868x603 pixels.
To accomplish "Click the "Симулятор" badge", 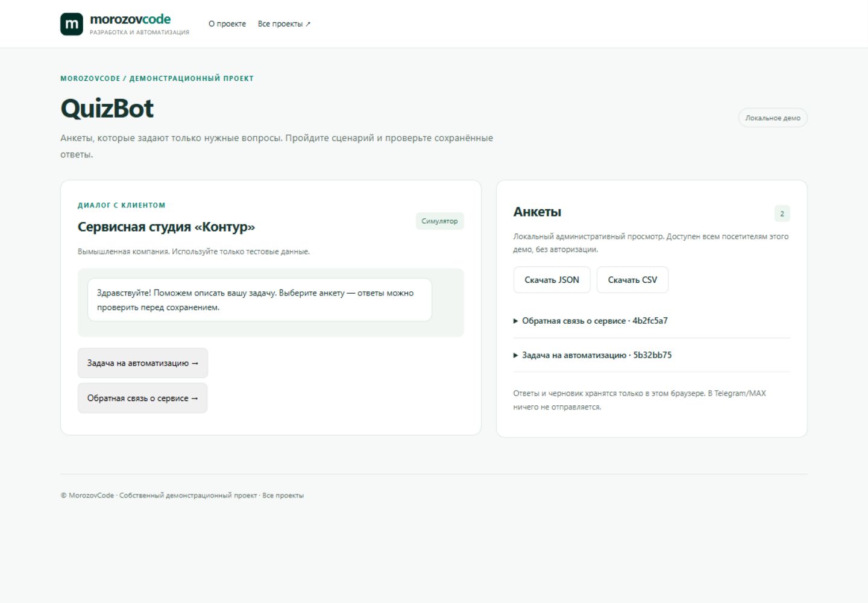I will (439, 221).
